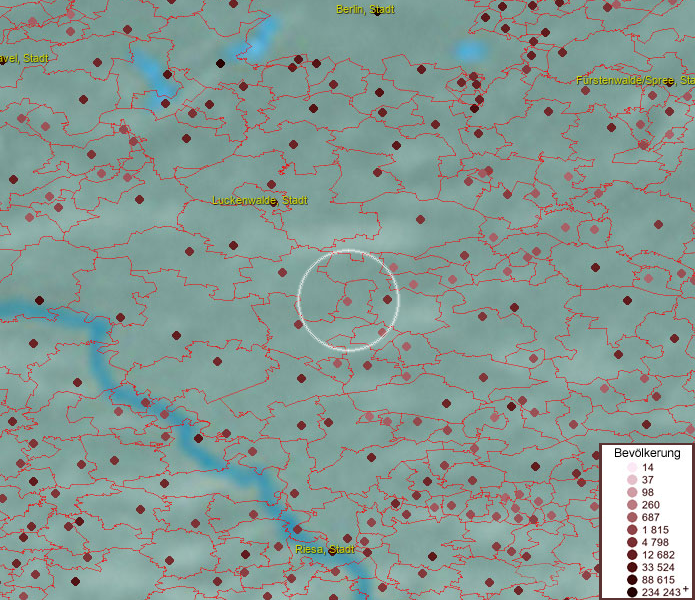This screenshot has height=600, width=695.
Task: Select the "Riesa, Stadt" map label
Action: point(325,549)
